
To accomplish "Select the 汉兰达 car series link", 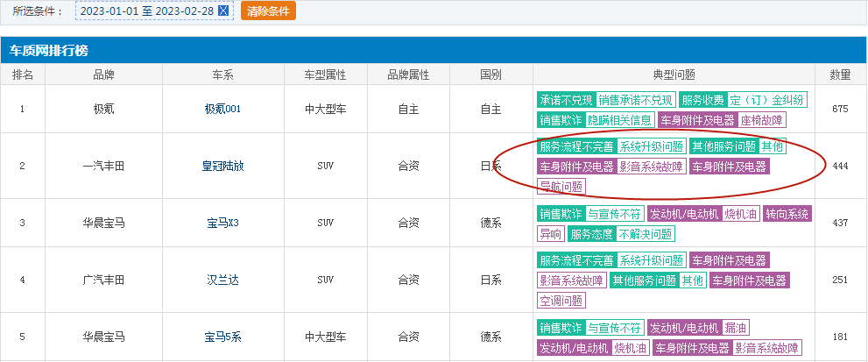I will (222, 280).
